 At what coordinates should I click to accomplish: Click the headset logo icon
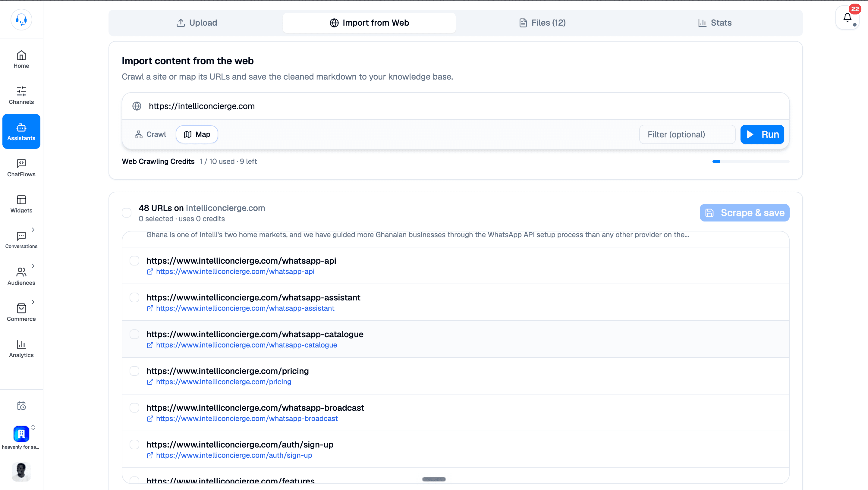tap(21, 20)
